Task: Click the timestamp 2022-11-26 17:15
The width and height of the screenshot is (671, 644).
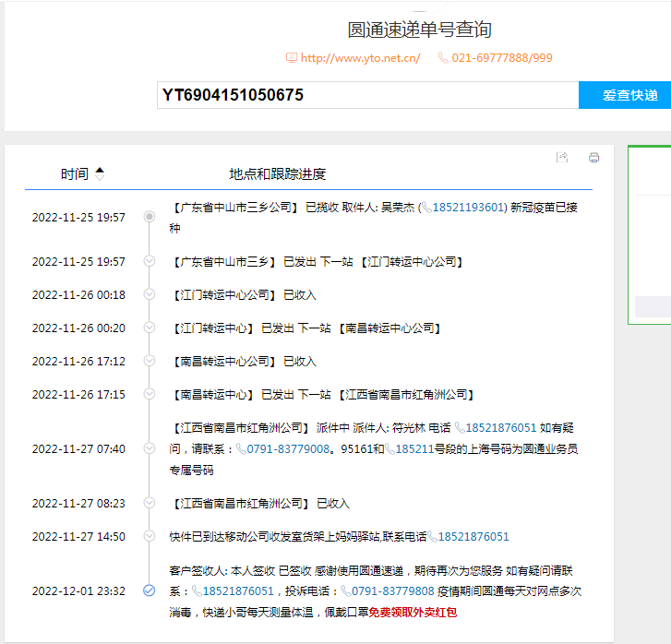Action: (x=78, y=395)
